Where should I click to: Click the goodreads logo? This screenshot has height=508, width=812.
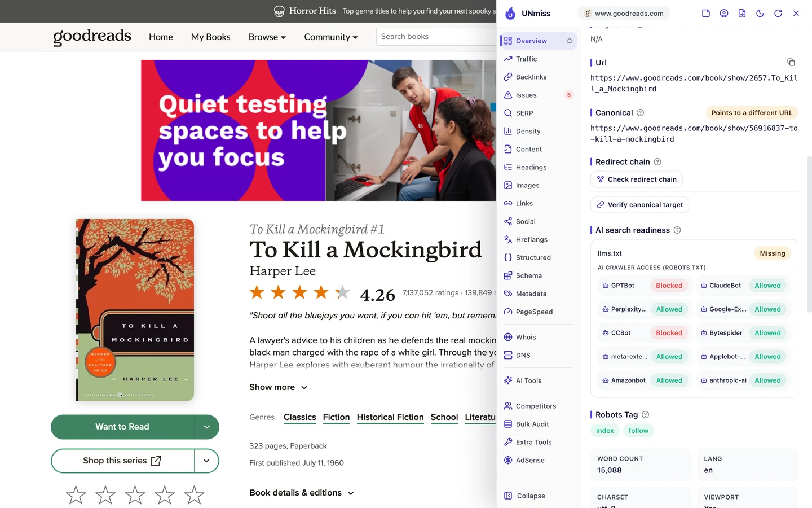point(92,37)
